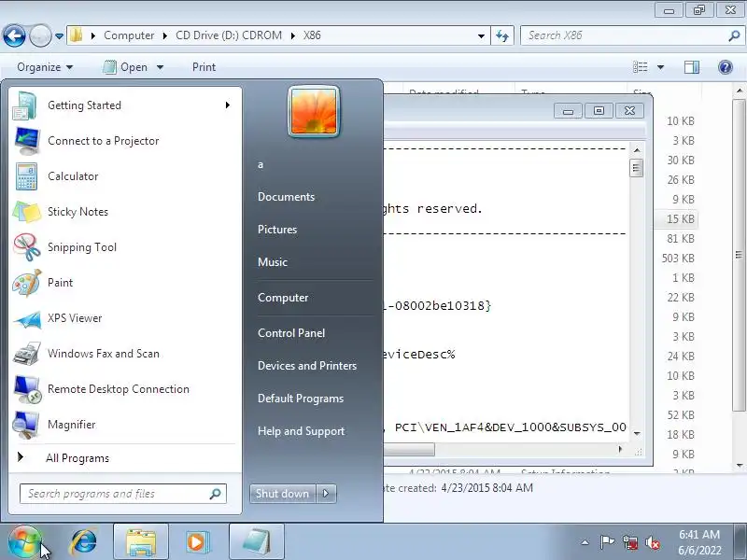Open Getting Started from Start menu
This screenshot has height=560, width=747.
(x=125, y=105)
